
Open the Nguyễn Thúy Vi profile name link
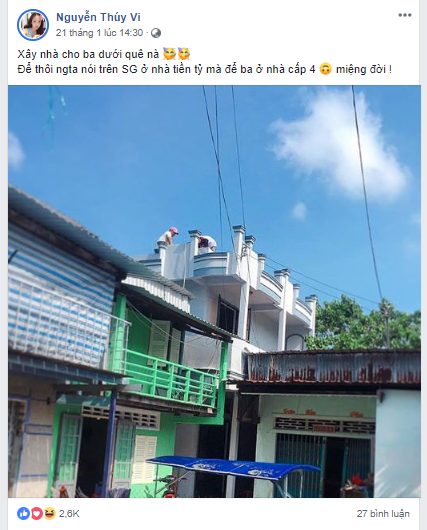[x=98, y=17]
